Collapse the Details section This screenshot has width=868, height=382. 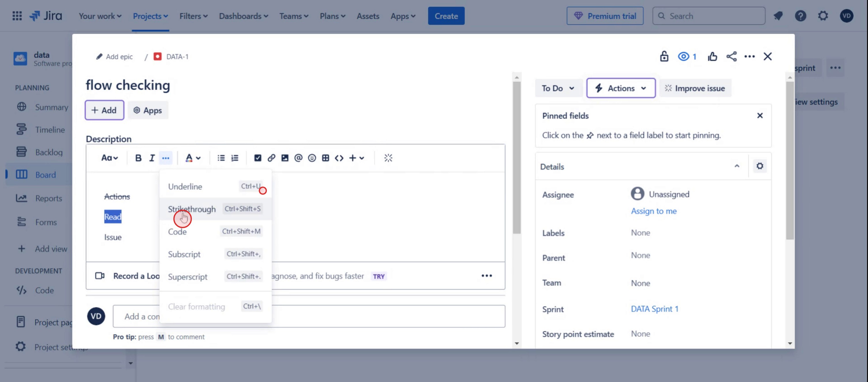tap(737, 166)
